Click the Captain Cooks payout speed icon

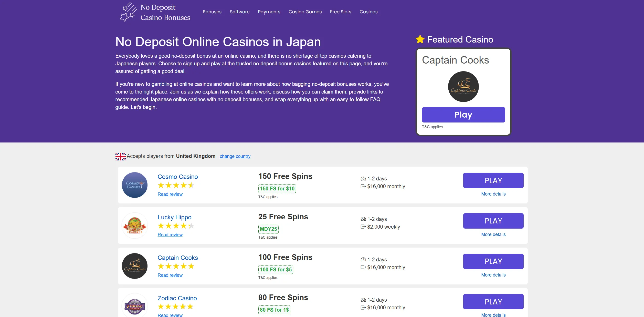[363, 260]
